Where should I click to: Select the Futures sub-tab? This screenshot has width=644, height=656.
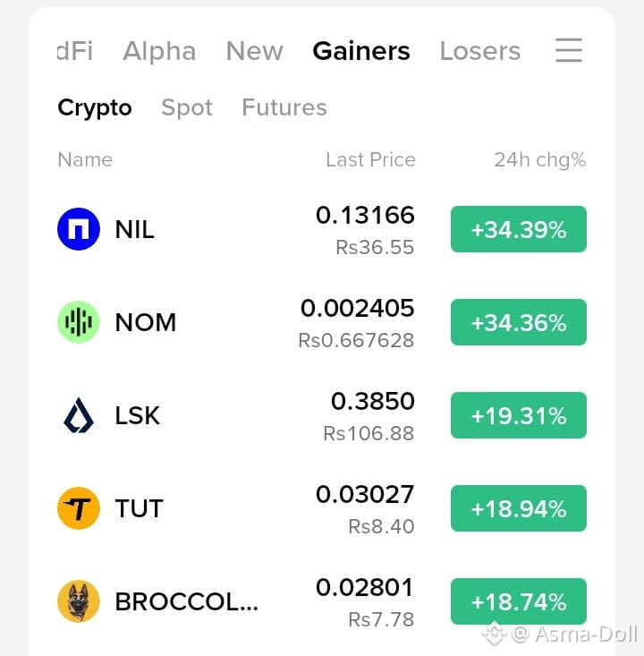[x=284, y=107]
